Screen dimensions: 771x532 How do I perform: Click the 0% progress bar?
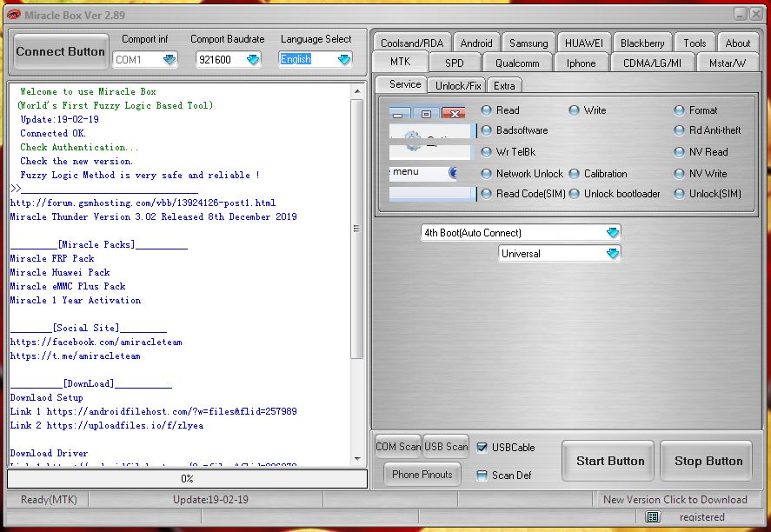[x=187, y=479]
